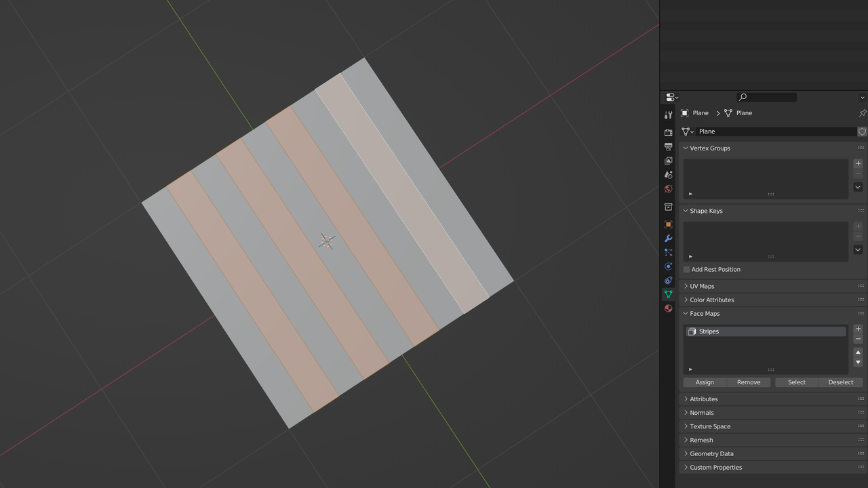Open the Modifier properties wrench icon
Screen dimensions: 868x488
(x=668, y=239)
